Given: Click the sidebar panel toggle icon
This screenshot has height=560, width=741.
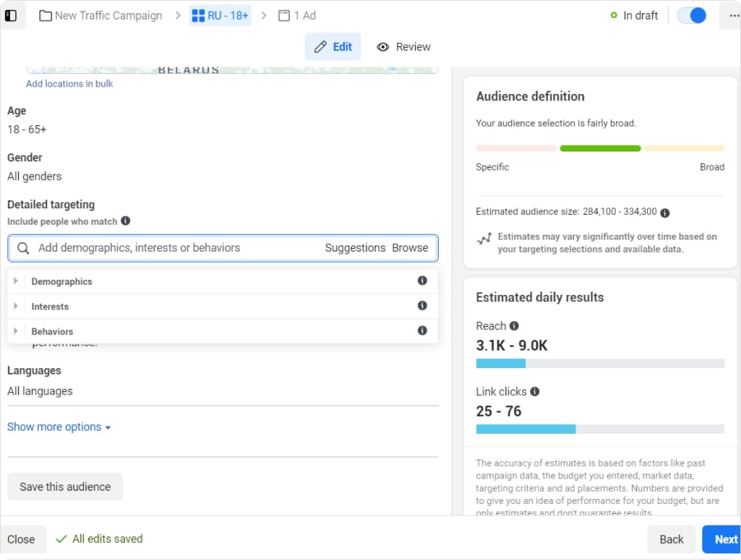Looking at the screenshot, I should point(11,16).
